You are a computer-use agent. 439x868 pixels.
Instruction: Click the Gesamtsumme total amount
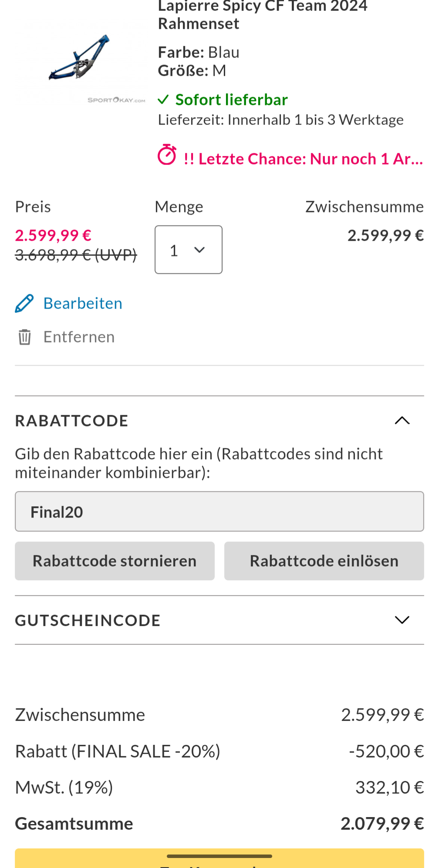[382, 824]
